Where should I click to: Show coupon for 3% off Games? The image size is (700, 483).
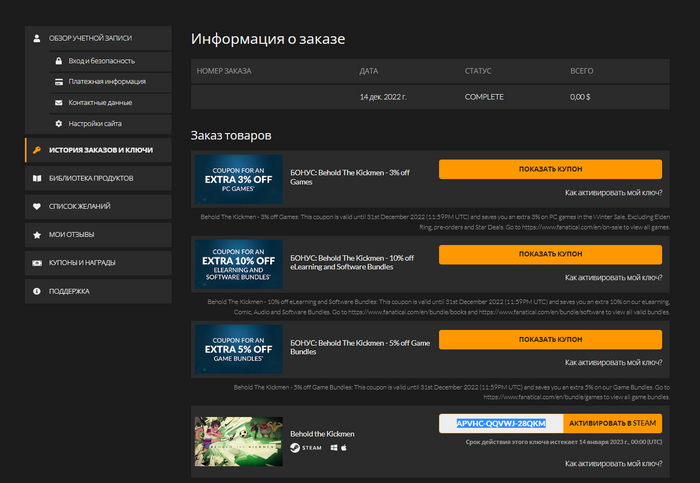click(550, 169)
